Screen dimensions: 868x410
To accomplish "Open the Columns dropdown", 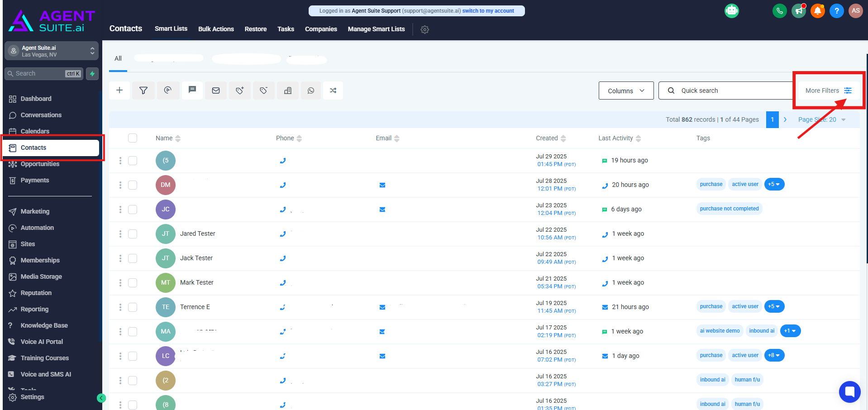I will tap(626, 91).
